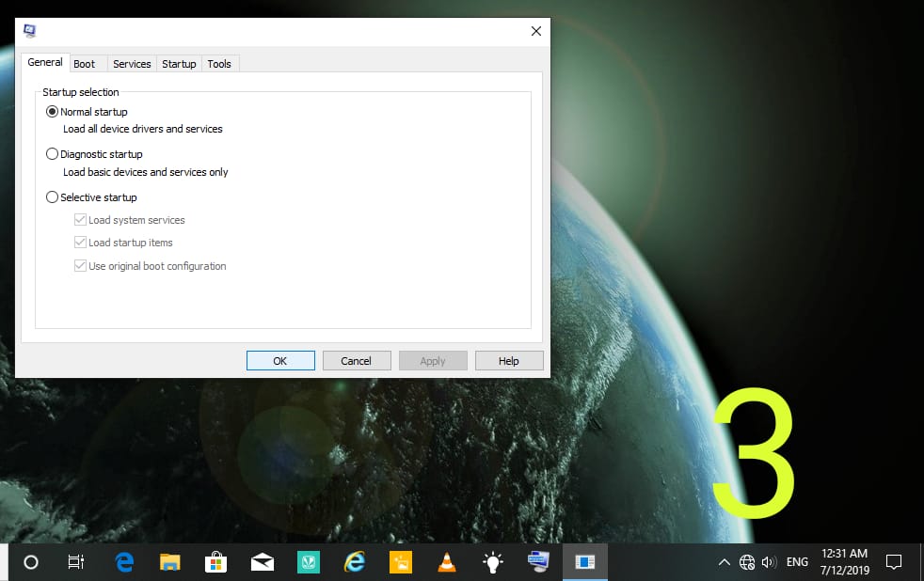Click the Cancel button

coord(357,361)
